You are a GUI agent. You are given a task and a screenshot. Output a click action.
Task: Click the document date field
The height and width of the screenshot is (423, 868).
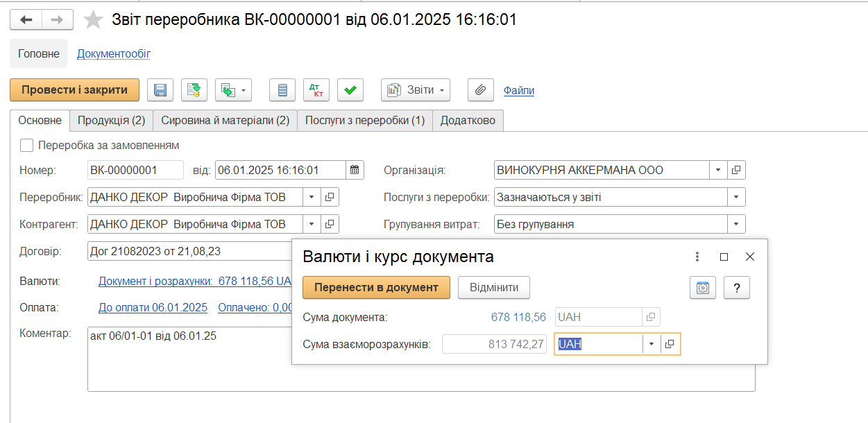pos(280,170)
